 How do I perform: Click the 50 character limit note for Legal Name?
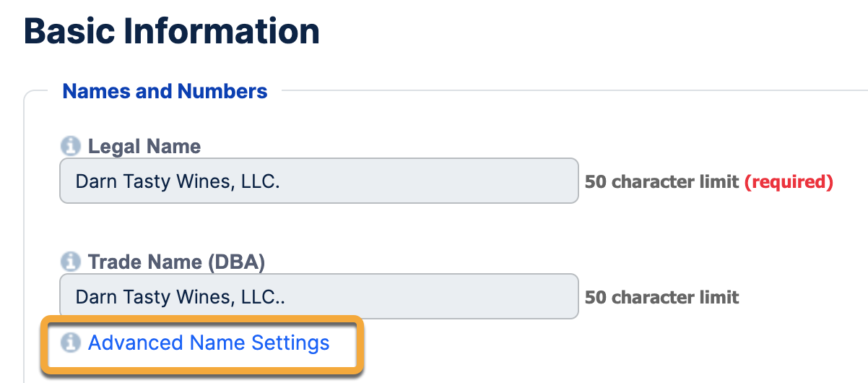[661, 181]
